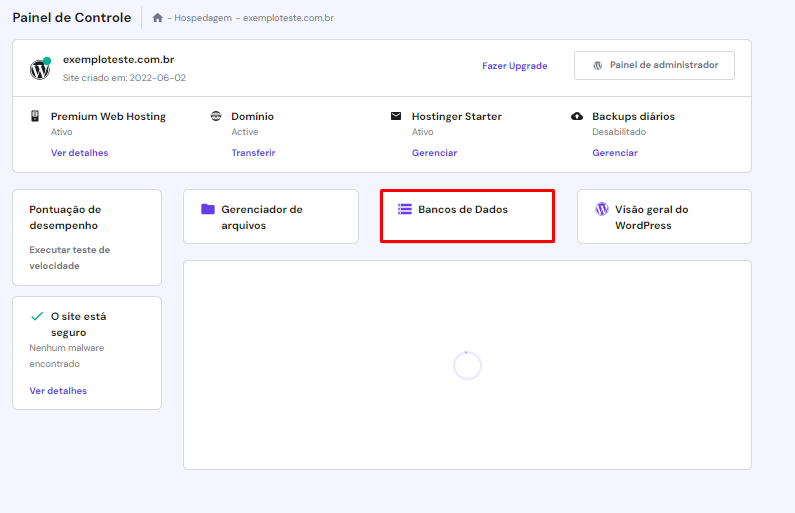
Task: Click the Fazer Upgrade link
Action: (515, 66)
